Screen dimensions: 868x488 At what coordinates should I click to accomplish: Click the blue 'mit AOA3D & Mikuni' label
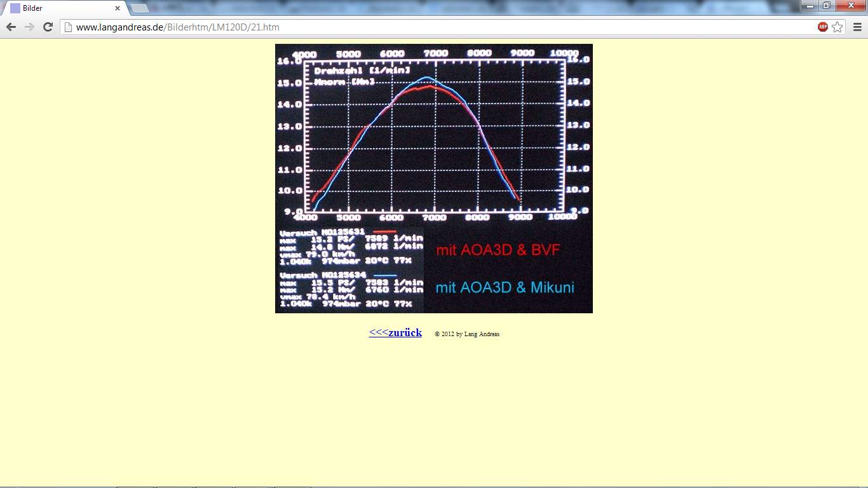[x=505, y=287]
